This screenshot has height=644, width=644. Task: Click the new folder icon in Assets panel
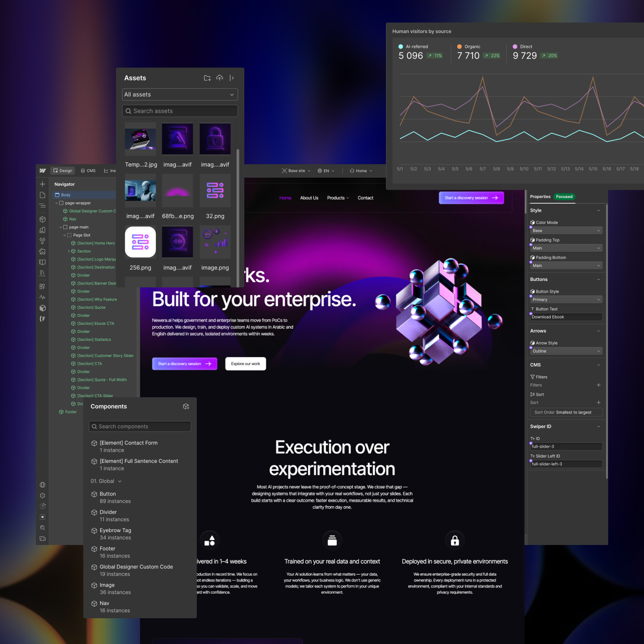207,78
